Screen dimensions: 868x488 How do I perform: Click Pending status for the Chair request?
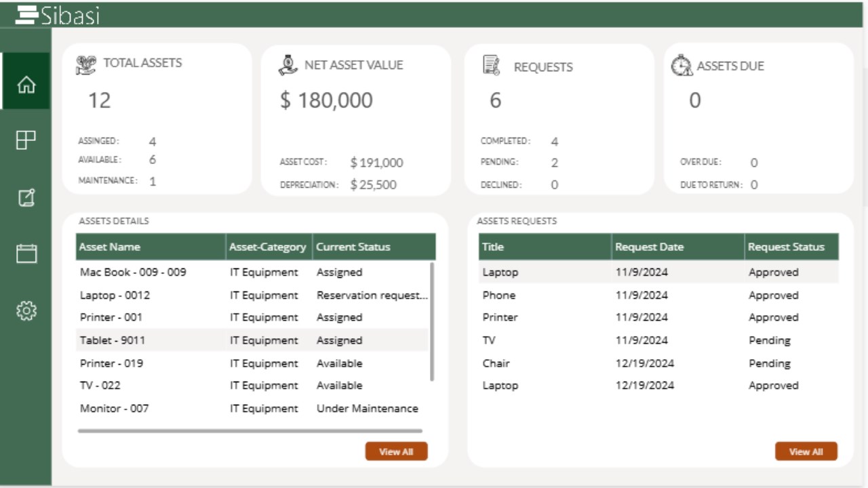[770, 363]
